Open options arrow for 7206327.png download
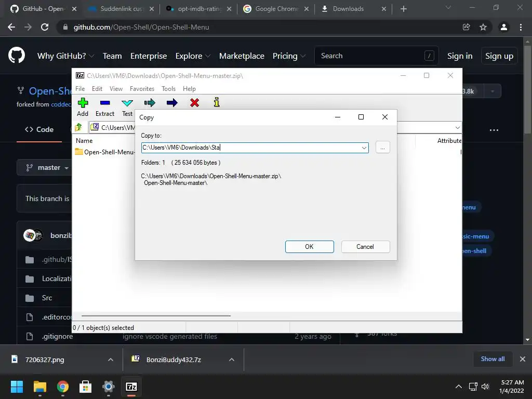 [111, 360]
